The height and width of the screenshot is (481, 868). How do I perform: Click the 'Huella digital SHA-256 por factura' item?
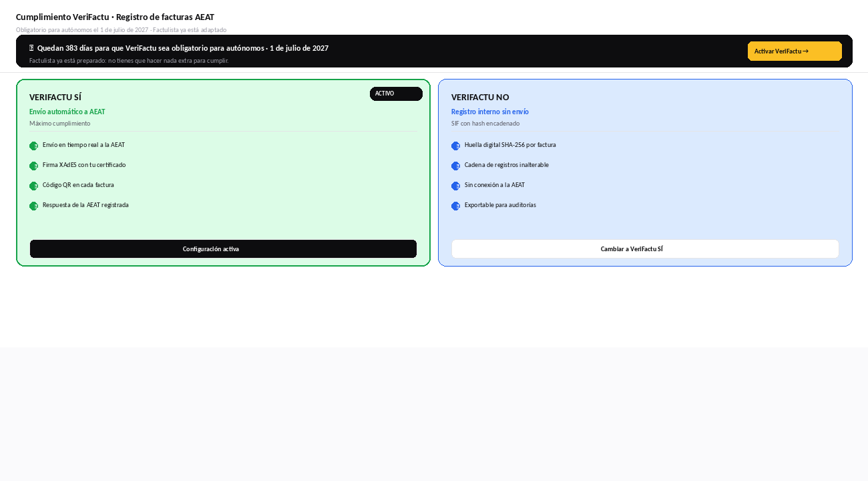[x=510, y=145]
